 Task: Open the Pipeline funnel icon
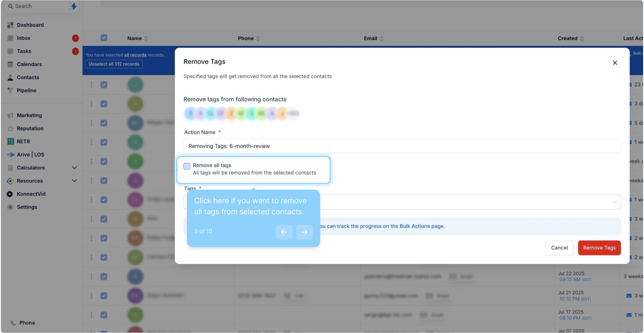[x=10, y=90]
